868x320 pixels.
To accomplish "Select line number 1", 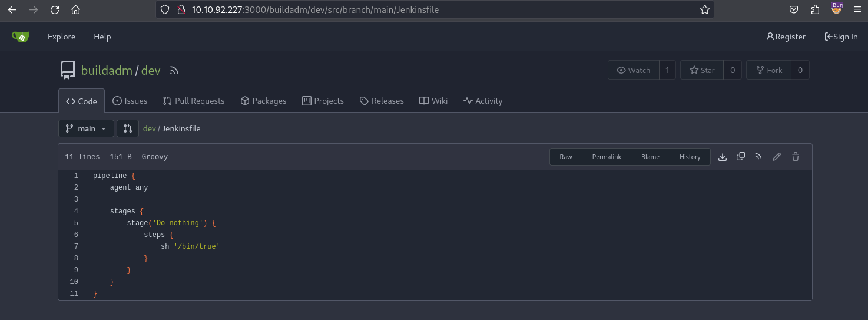I will pos(75,176).
